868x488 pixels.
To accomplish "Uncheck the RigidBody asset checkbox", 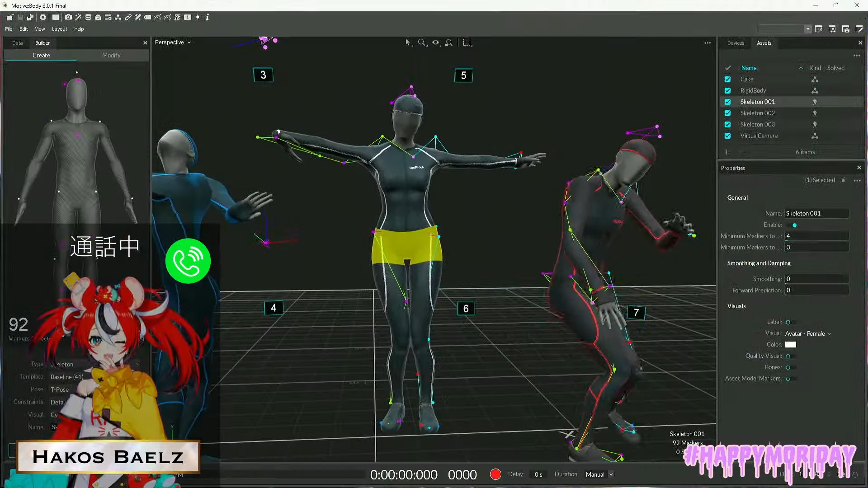I will 727,90.
